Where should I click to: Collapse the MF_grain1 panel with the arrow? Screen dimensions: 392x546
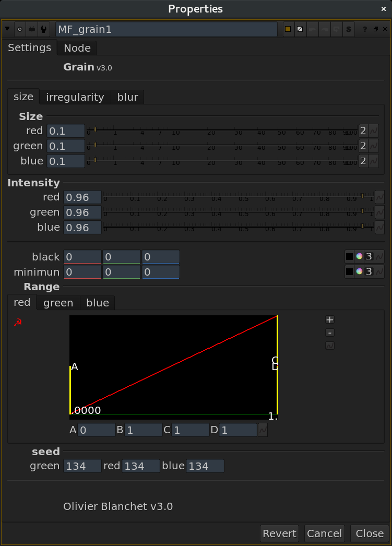[7, 29]
